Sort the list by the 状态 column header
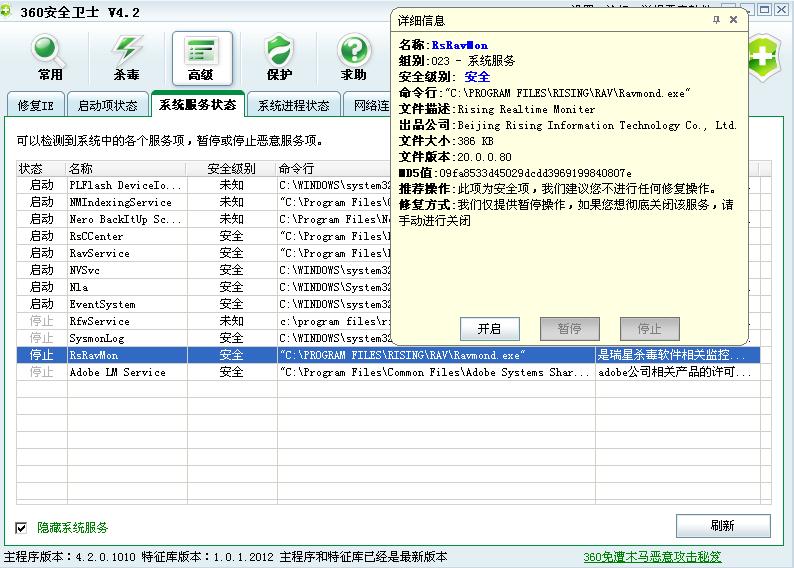This screenshot has width=794, height=568. pyautogui.click(x=42, y=169)
